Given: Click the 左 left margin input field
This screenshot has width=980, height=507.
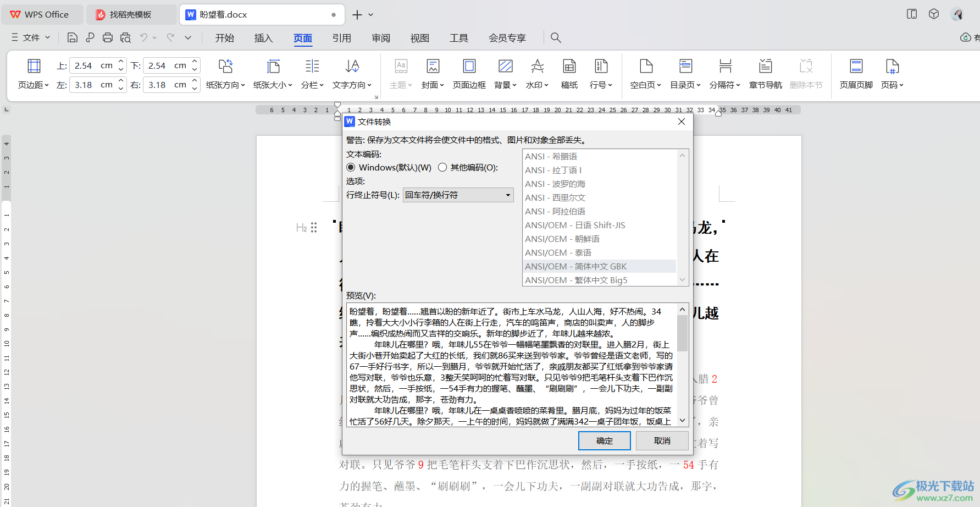Looking at the screenshot, I should click(x=93, y=85).
